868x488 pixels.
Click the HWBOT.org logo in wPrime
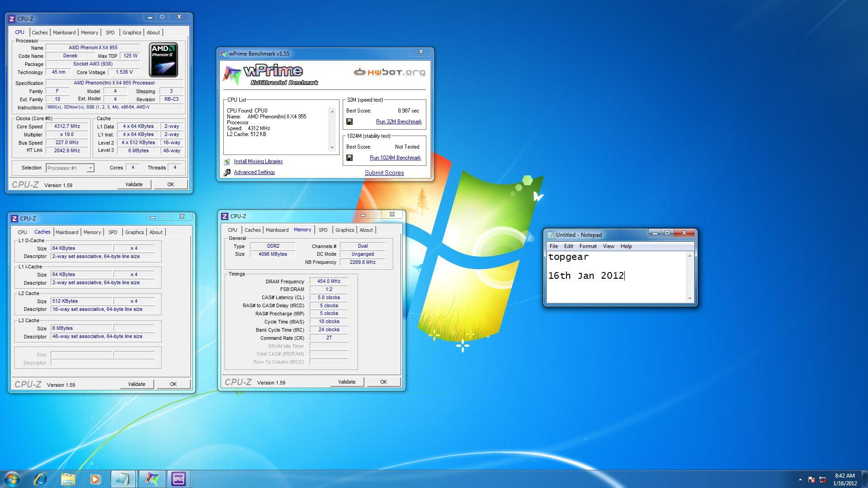pyautogui.click(x=389, y=72)
